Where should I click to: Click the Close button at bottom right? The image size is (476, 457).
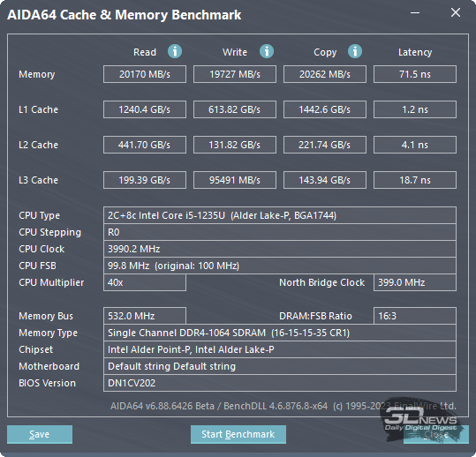436,434
